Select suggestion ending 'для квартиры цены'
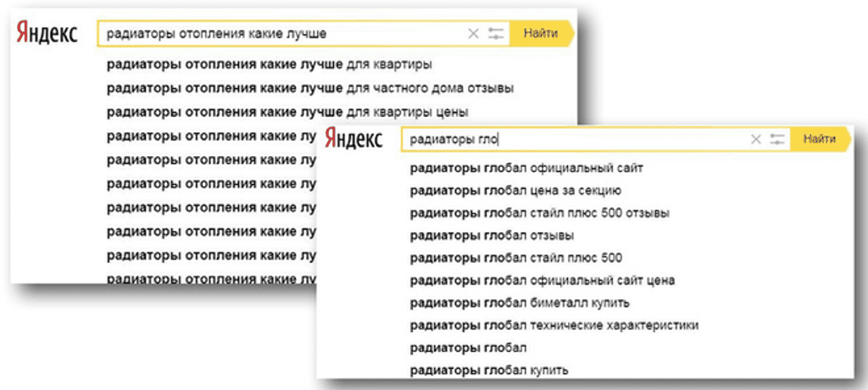Screen dimensions: 868x390 (x=287, y=112)
